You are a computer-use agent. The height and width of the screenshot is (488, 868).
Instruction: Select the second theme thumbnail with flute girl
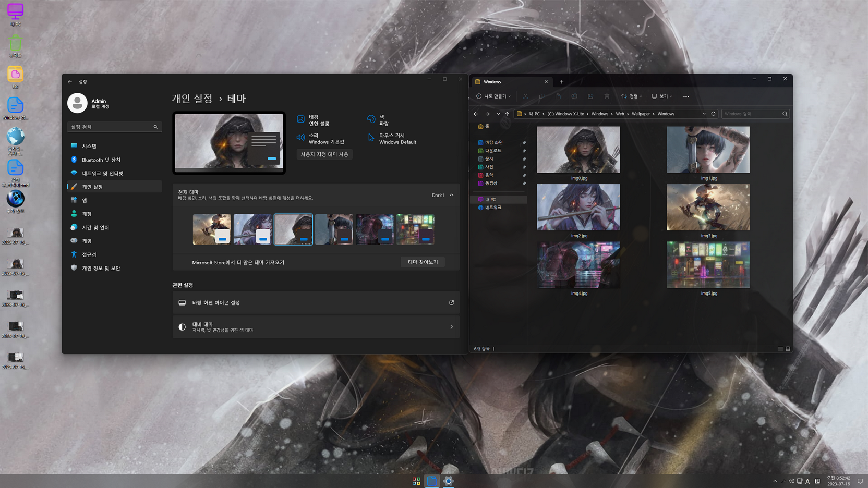pos(252,229)
